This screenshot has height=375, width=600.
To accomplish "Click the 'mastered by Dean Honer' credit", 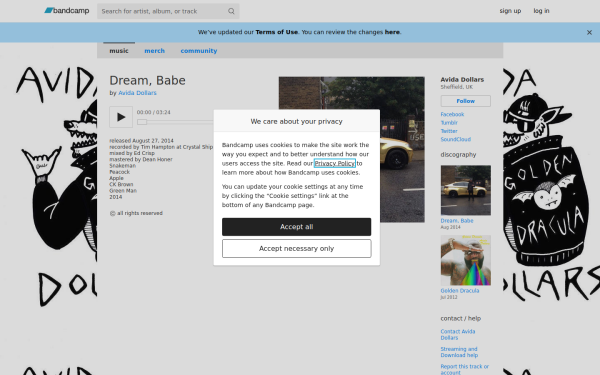I will point(141,159).
